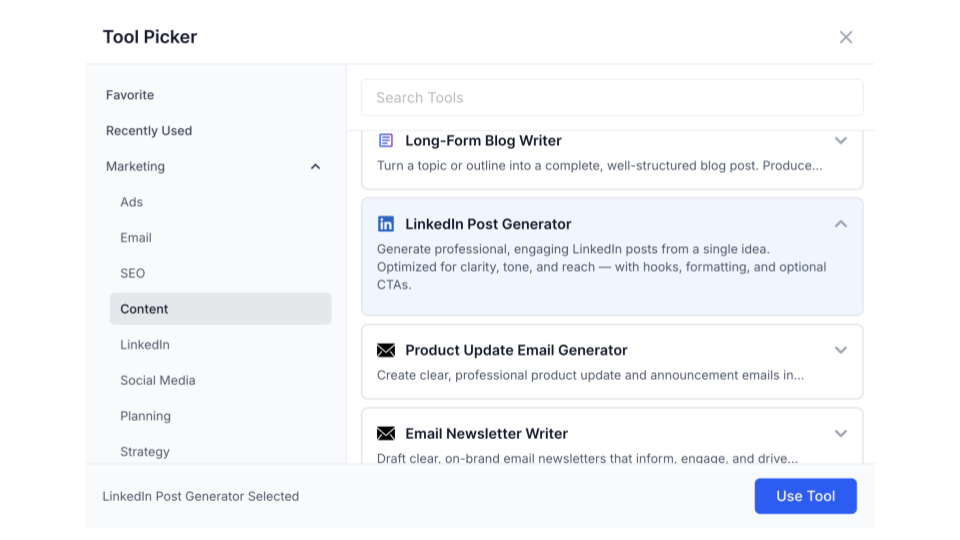960x540 pixels.
Task: Open the Favorite tools category
Action: (x=130, y=95)
